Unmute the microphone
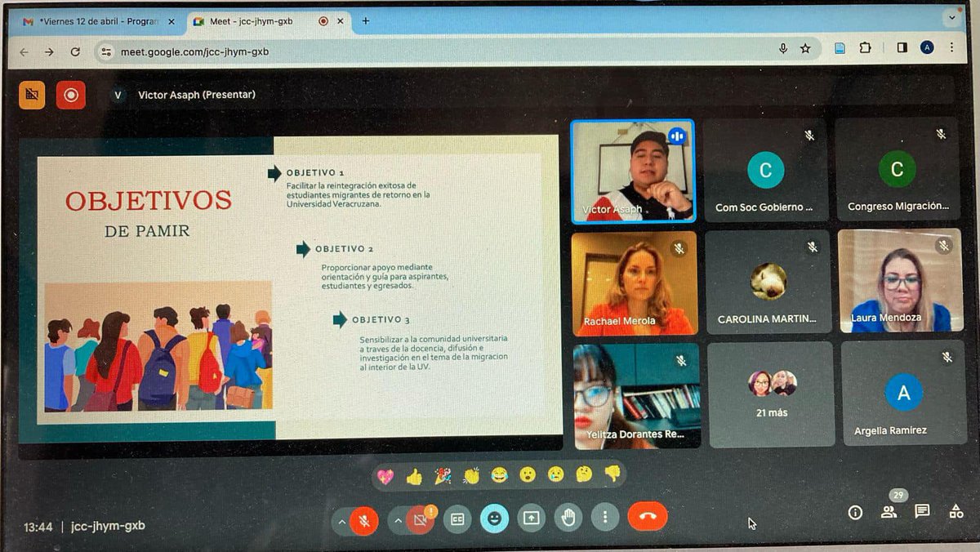 pos(364,519)
